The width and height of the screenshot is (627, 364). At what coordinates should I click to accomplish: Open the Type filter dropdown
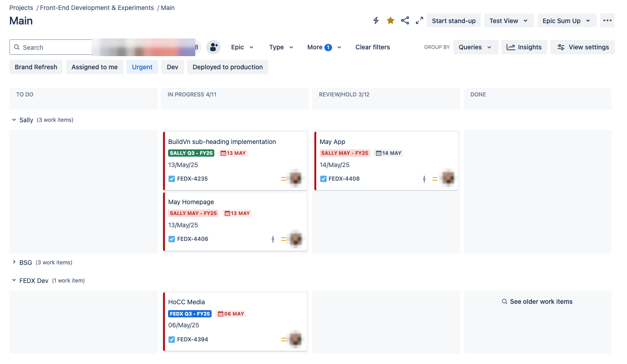click(x=281, y=47)
